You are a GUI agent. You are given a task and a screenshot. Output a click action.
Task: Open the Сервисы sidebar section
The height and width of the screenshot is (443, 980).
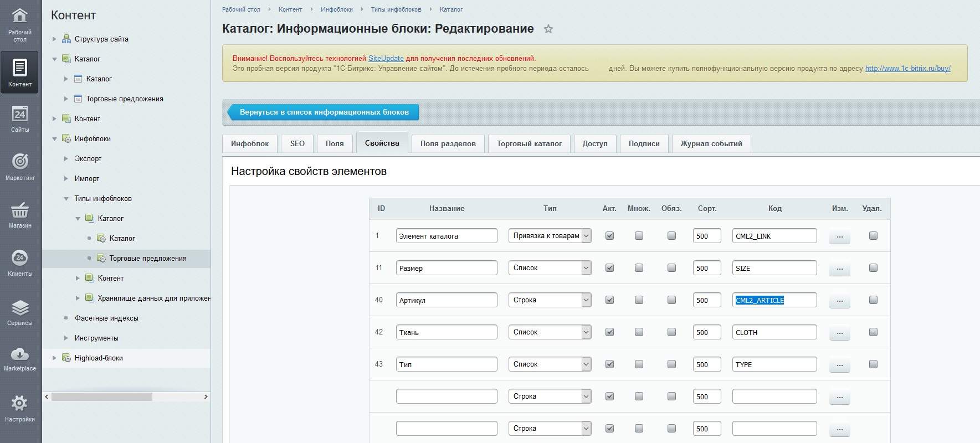coord(20,312)
